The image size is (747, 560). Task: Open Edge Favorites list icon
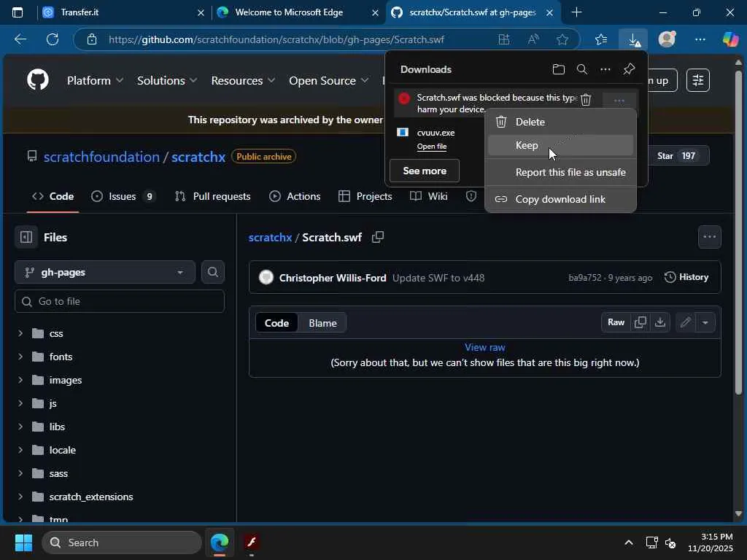pyautogui.click(x=601, y=39)
